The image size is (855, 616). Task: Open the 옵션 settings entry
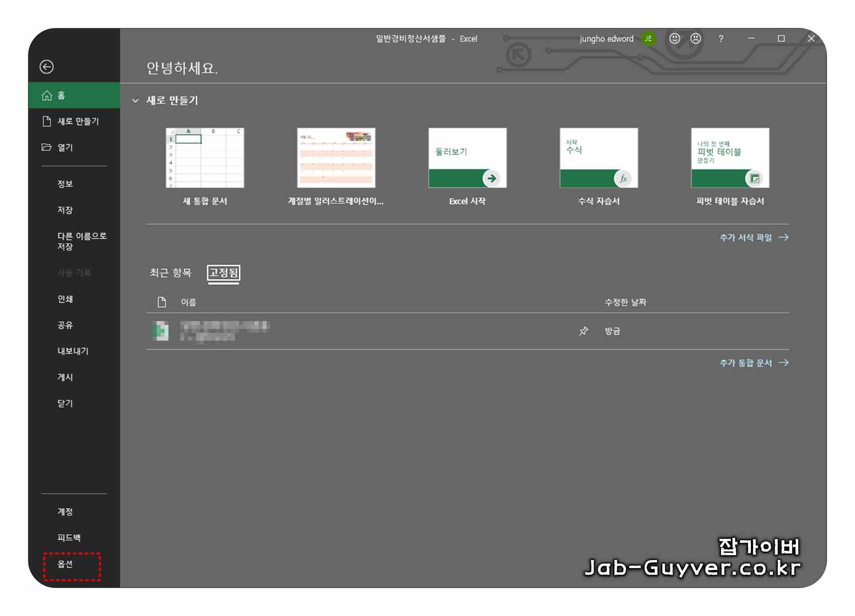(x=65, y=564)
